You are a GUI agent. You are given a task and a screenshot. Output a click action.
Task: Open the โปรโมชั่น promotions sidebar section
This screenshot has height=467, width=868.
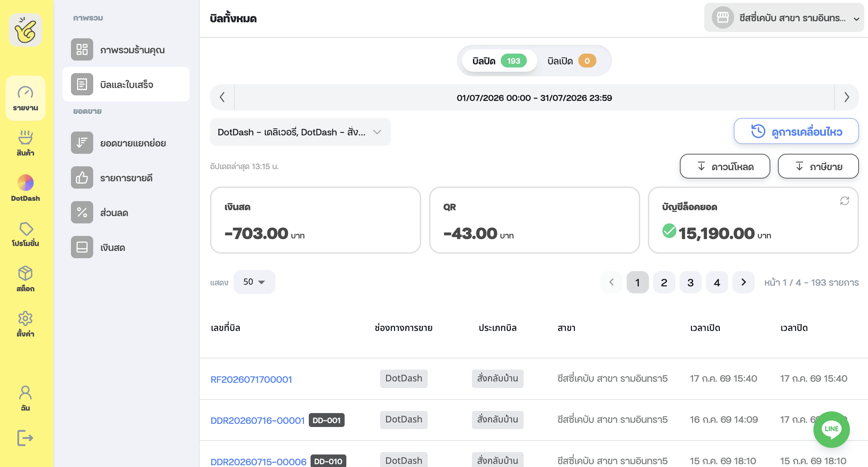pos(25,234)
